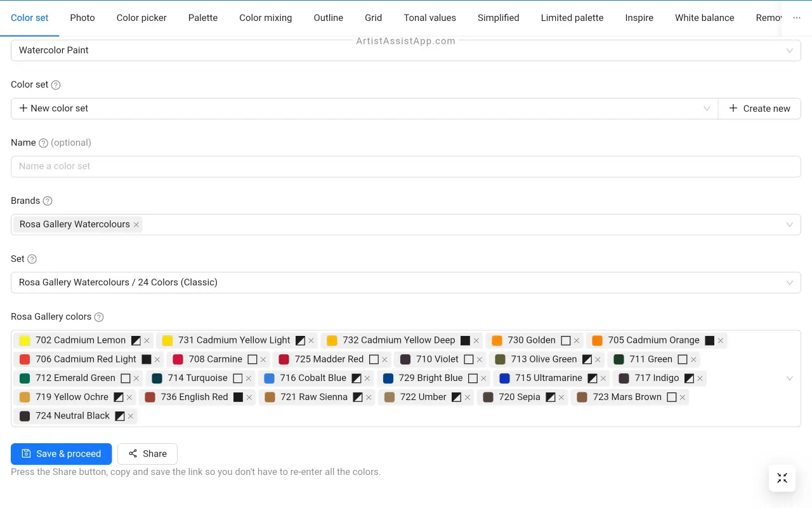Click the 712 Emerald Green color swatch
The width and height of the screenshot is (812, 508).
click(25, 378)
